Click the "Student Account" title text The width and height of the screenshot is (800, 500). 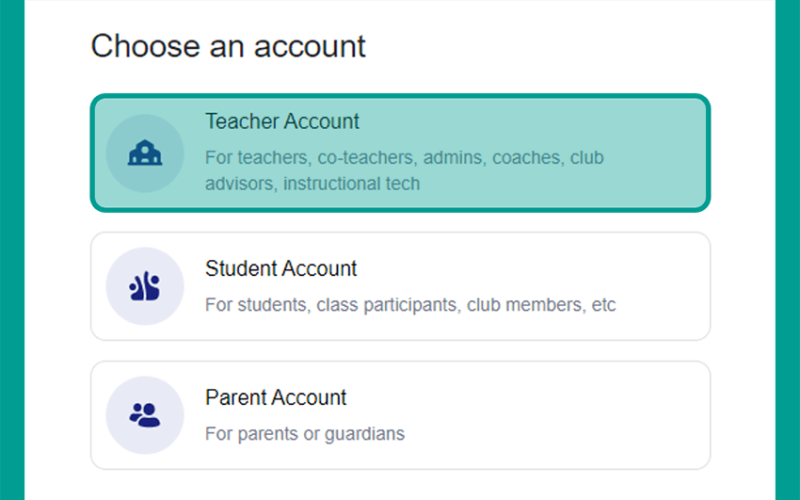click(x=281, y=268)
